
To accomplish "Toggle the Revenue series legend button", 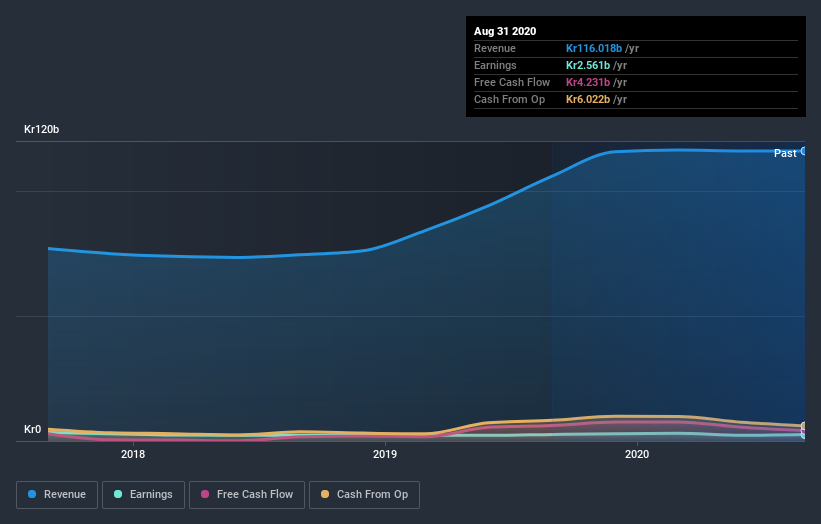I will [x=57, y=495].
